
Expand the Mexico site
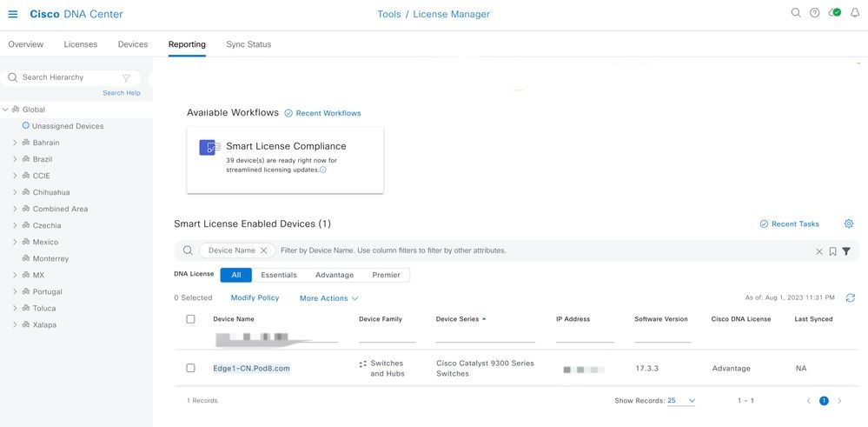coord(15,243)
